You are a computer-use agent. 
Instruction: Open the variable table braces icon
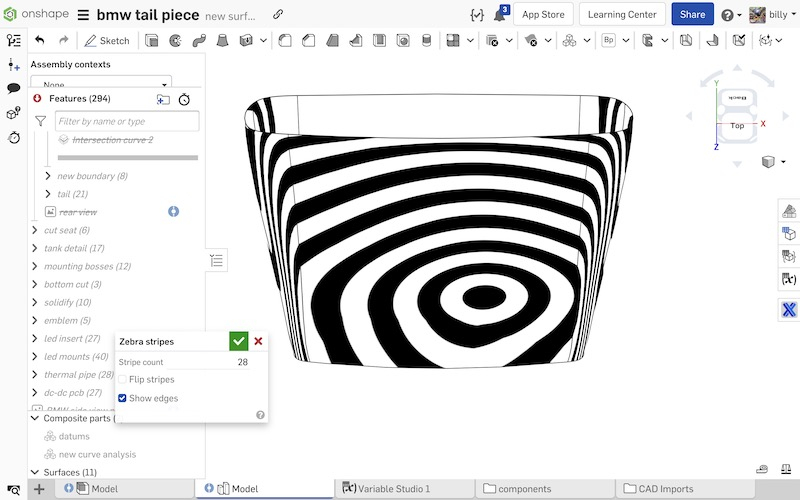click(477, 15)
